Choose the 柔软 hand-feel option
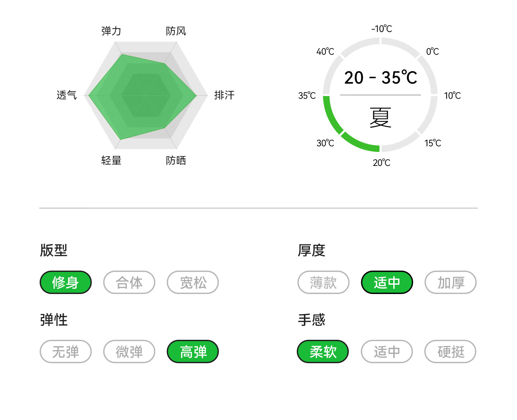The width and height of the screenshot is (517, 420). point(323,352)
